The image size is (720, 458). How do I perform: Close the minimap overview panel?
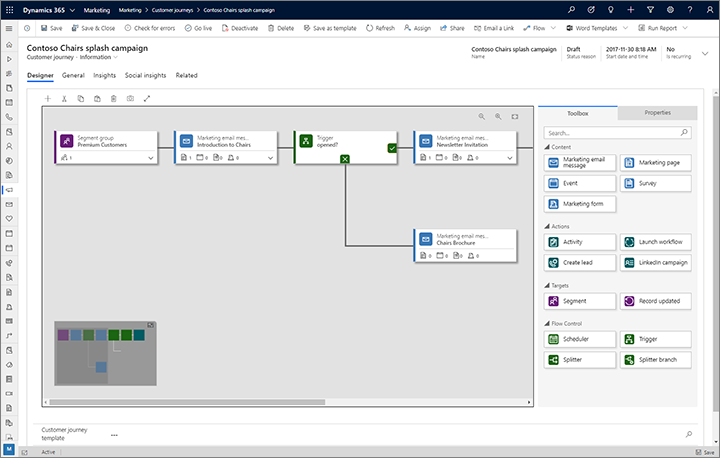(151, 325)
